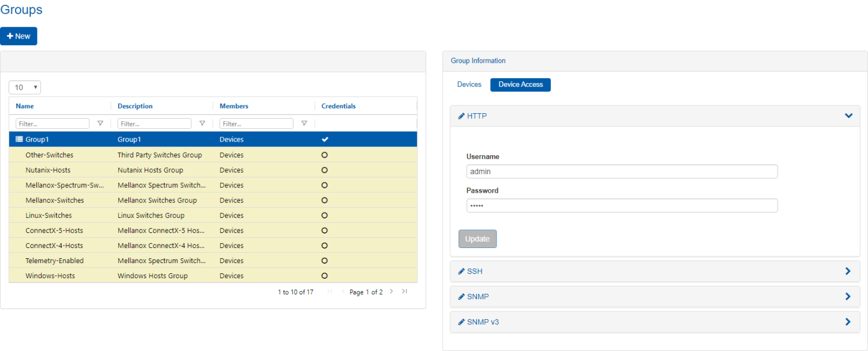Click the pencil icon beside SNMP v3
This screenshot has width=868, height=351.
(x=461, y=322)
